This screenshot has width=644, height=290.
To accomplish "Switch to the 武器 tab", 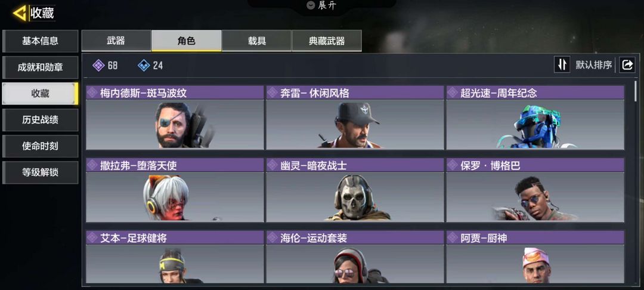I will [x=116, y=41].
